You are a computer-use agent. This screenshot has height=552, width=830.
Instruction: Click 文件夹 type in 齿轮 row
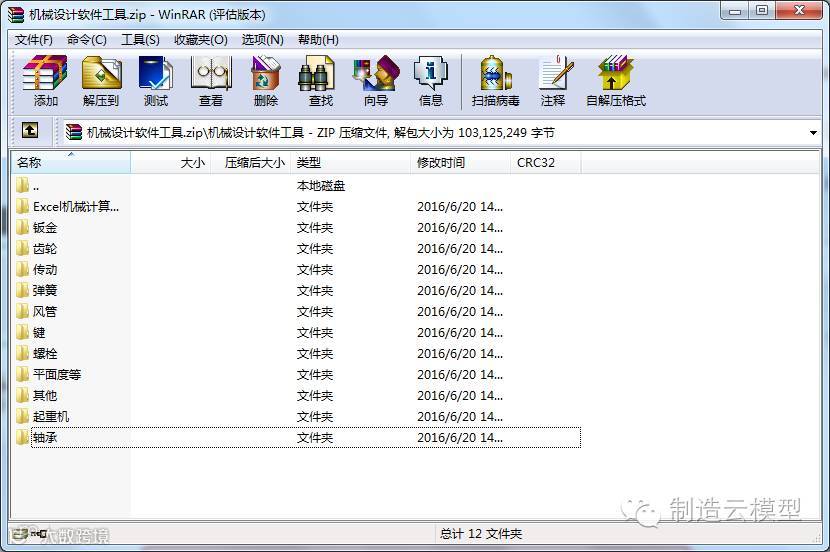pyautogui.click(x=315, y=248)
